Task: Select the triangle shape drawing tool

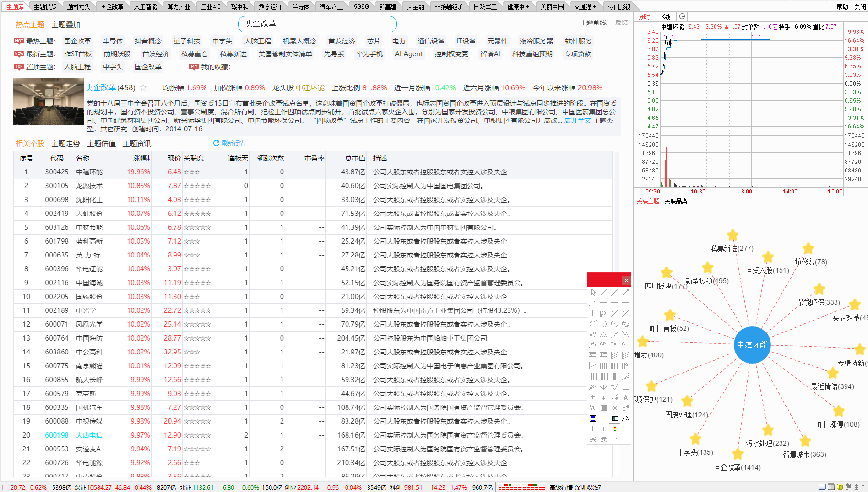Action: point(615,387)
